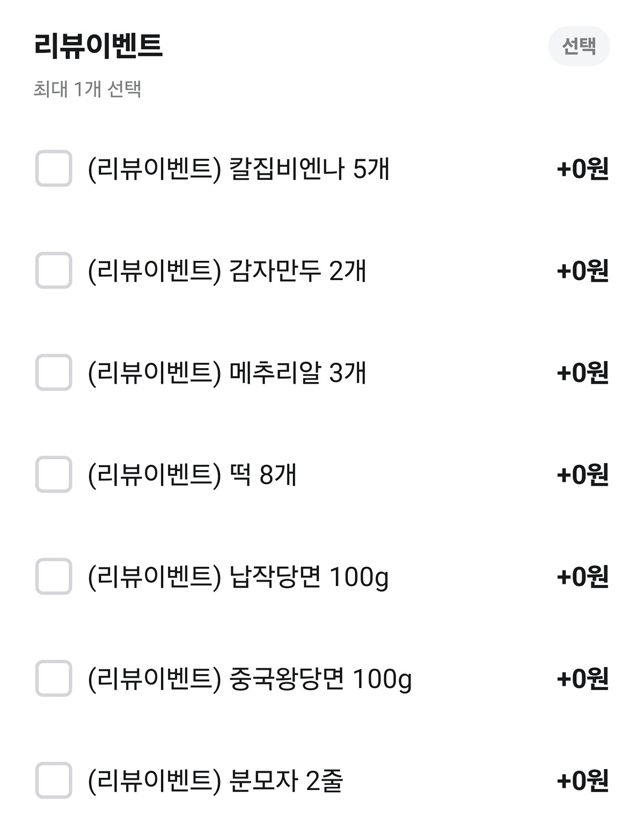Image resolution: width=644 pixels, height=820 pixels.
Task: Tap the 분모자 2줄 option label
Action: coord(215,781)
